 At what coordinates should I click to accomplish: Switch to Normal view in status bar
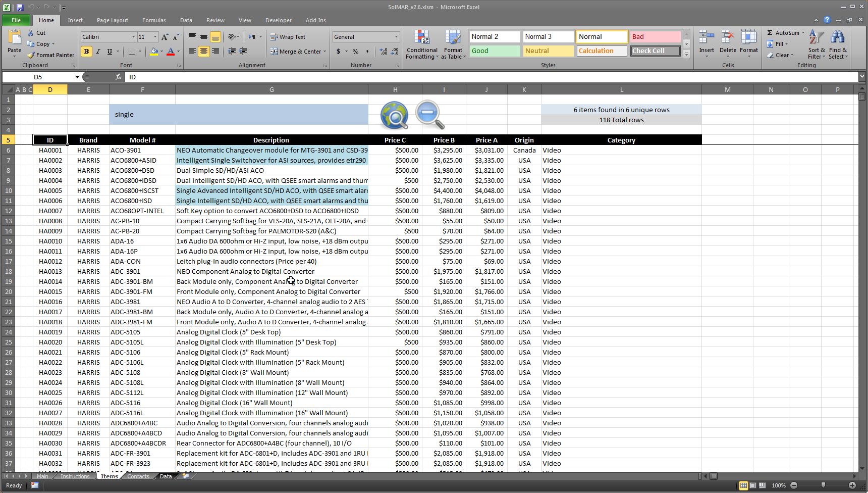point(743,485)
